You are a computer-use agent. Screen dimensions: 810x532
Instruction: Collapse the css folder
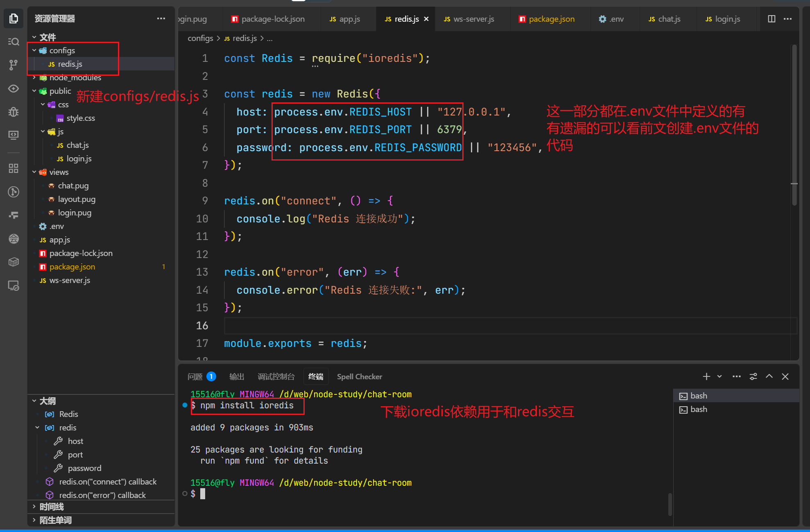click(43, 104)
